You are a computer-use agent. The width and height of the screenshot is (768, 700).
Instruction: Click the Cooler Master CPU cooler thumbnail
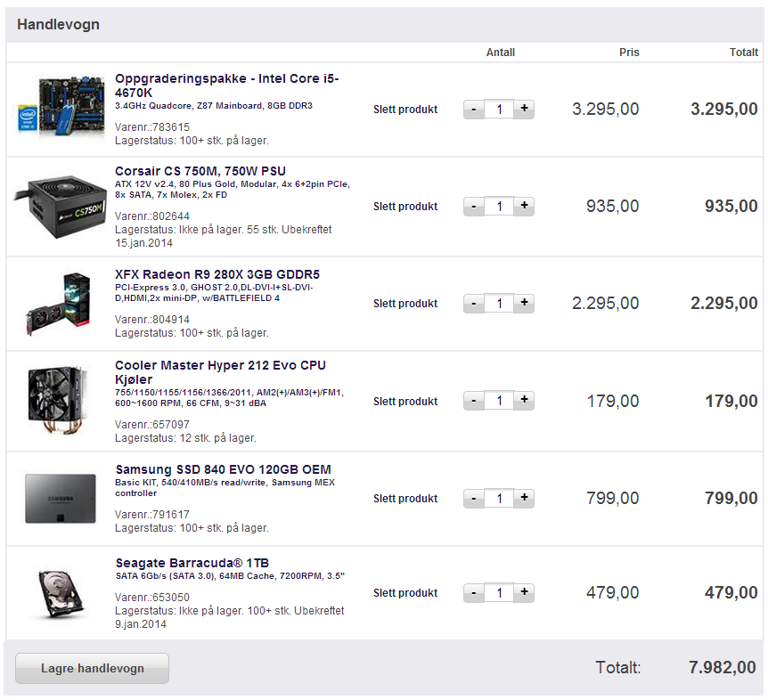click(x=59, y=400)
